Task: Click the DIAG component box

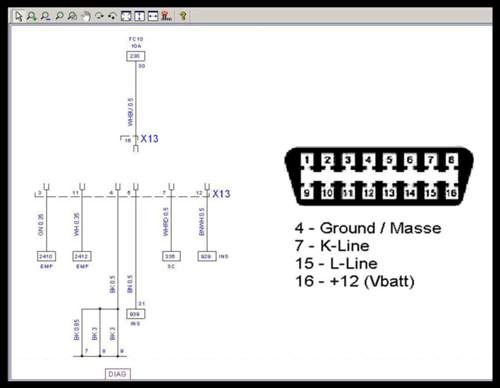Action: [118, 374]
